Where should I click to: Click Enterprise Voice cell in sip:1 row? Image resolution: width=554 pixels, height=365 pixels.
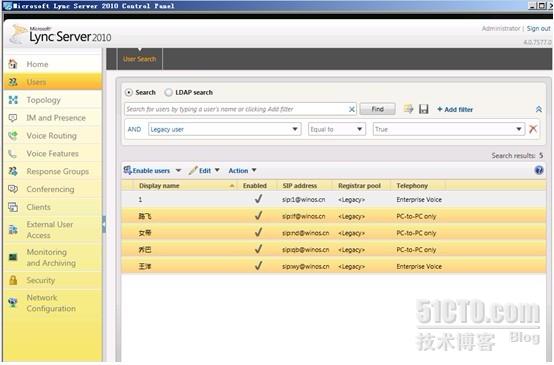point(419,200)
